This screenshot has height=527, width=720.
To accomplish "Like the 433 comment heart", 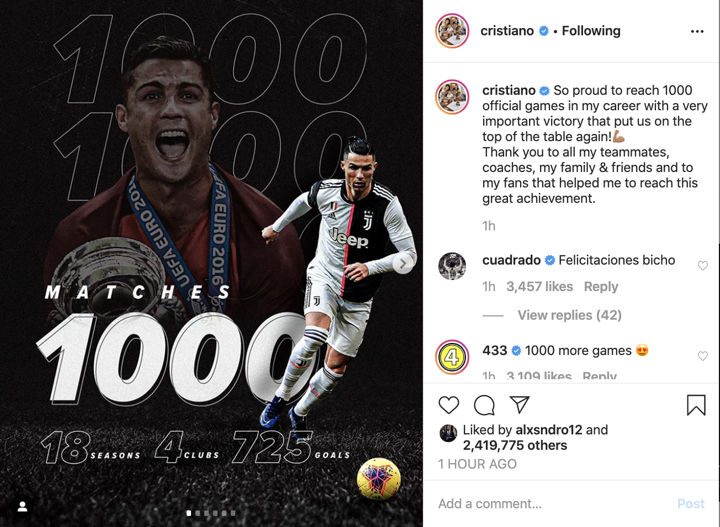I will [x=703, y=356].
